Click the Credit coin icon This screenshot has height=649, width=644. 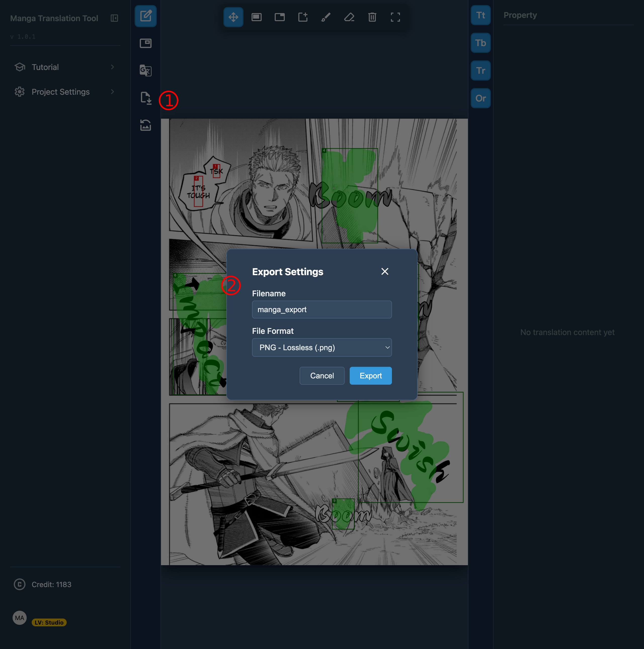(19, 585)
